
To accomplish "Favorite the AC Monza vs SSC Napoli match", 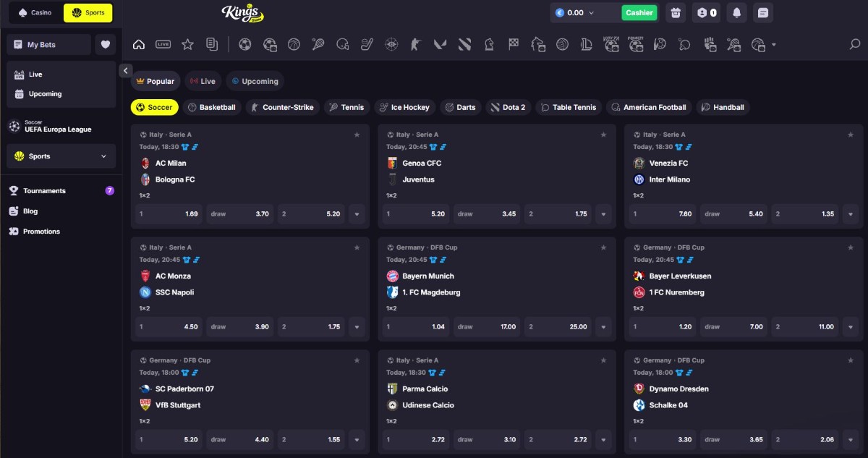I will point(357,247).
